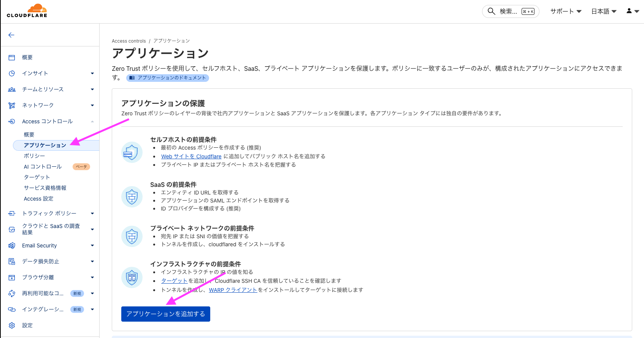The height and width of the screenshot is (338, 644).
Task: Open アプリケーションのドキュメント link
Action: [168, 78]
